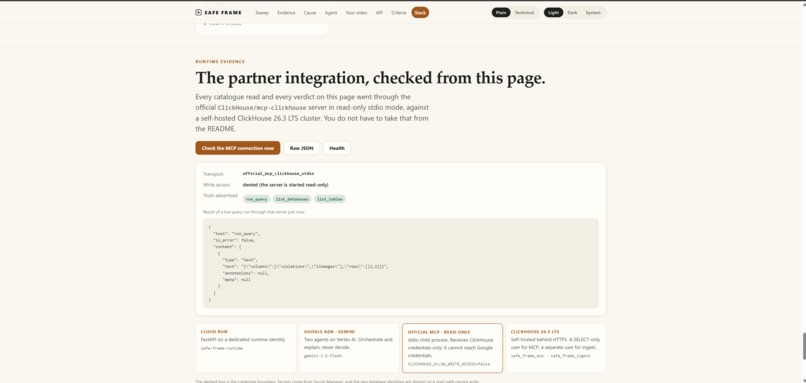Select the Light theme option
Image resolution: width=806 pixels, height=383 pixels.
(x=553, y=12)
